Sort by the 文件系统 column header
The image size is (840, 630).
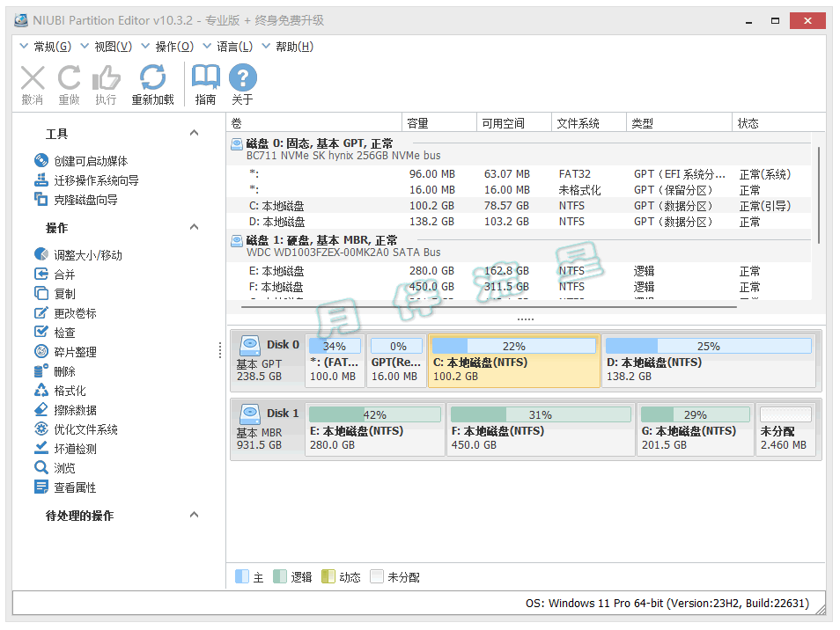click(589, 123)
